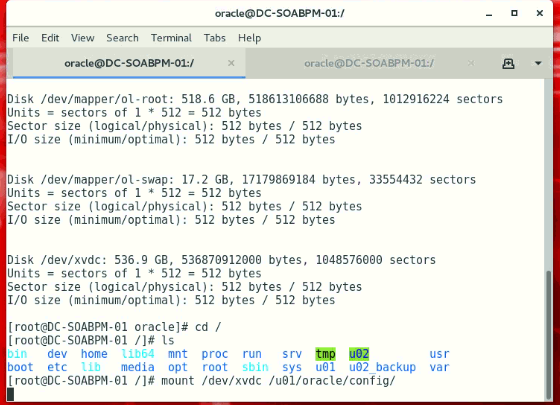The image size is (560, 405).
Task: Click the 'sys' directory name
Action: point(292,367)
